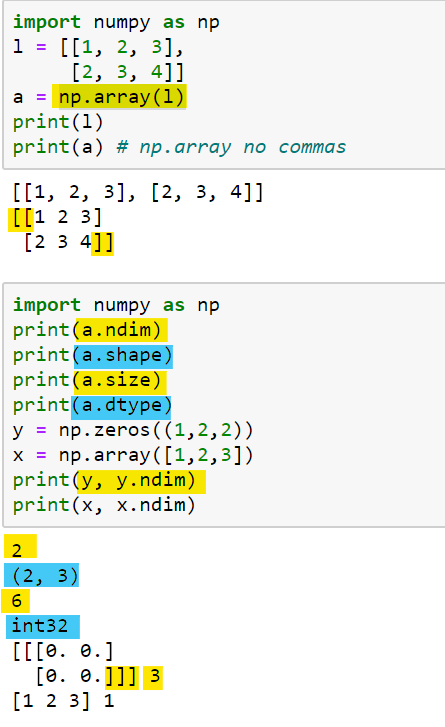Click the code line [2, 3, 4]]

coord(128,72)
